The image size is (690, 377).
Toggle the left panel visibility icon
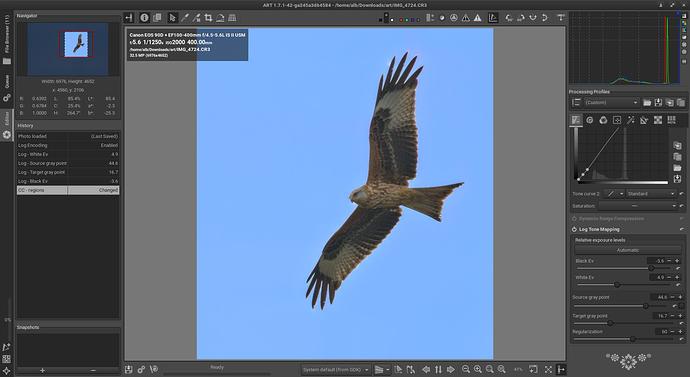[x=128, y=18]
